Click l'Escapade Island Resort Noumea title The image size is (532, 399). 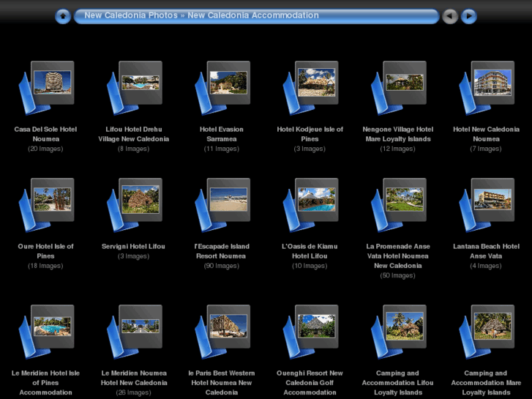222,251
